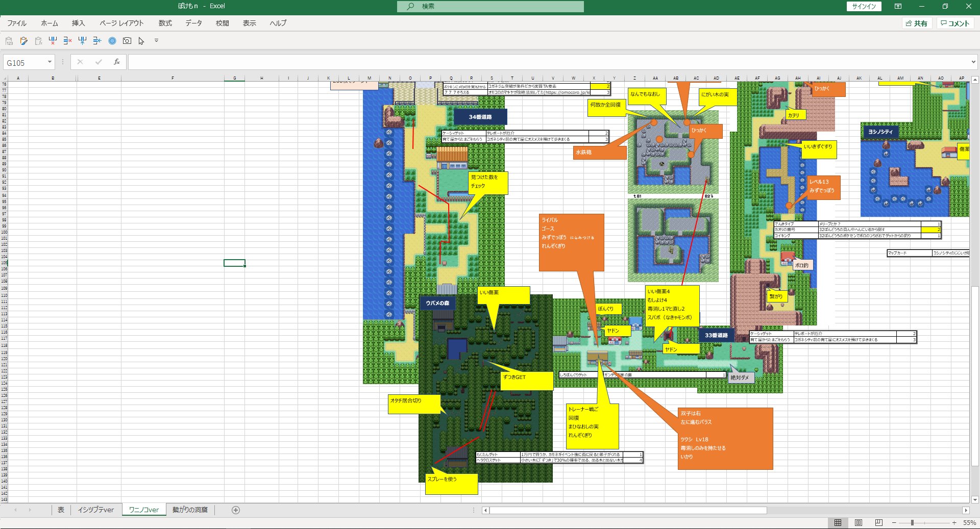Expand the formula bar
Screen dimensions: 980x529
pos(973,62)
